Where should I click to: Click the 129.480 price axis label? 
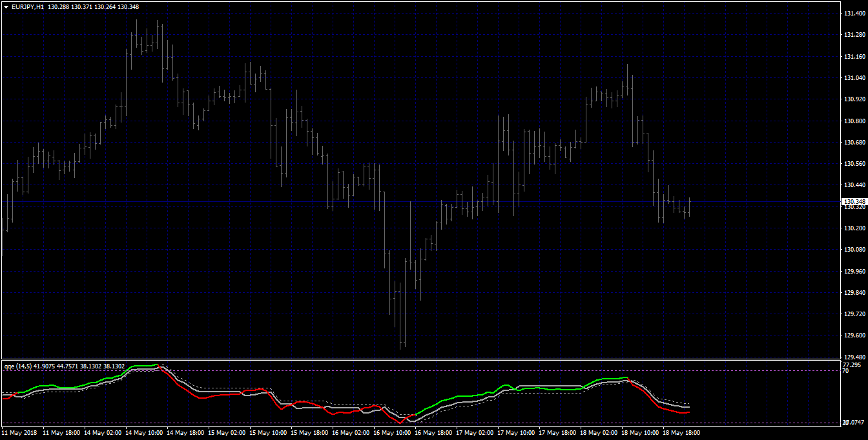[x=854, y=357]
